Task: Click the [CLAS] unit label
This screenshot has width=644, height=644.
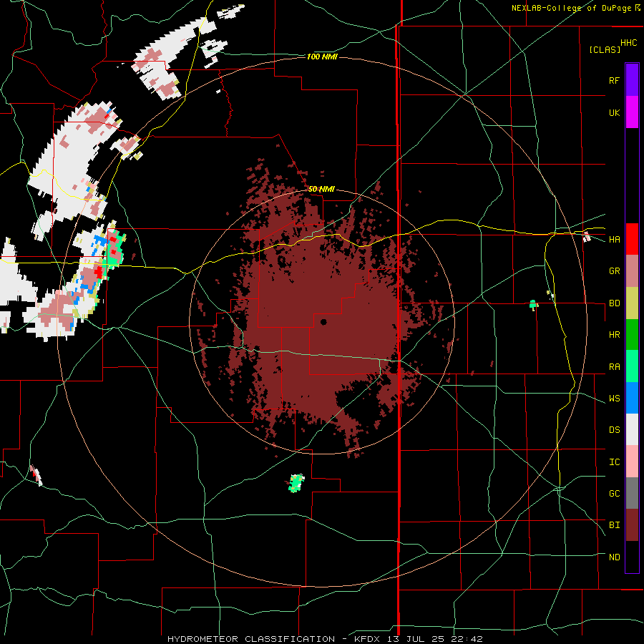Action: click(x=605, y=49)
